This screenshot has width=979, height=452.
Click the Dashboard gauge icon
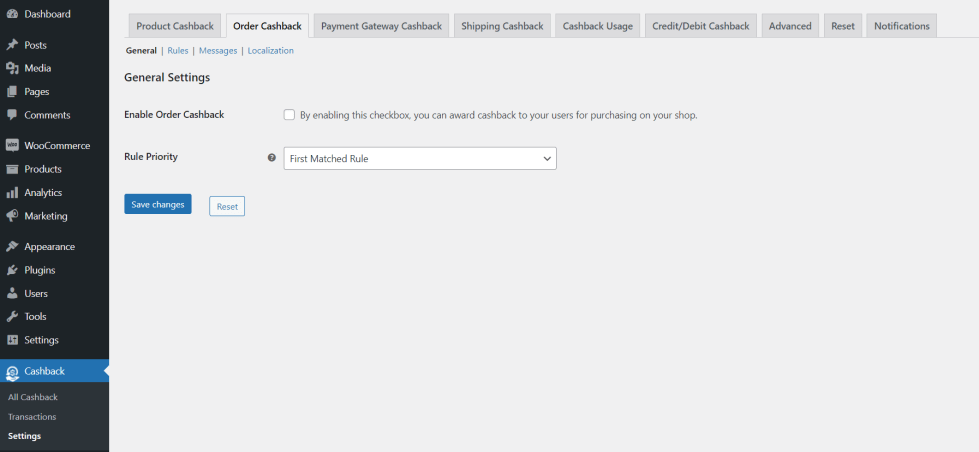[12, 14]
